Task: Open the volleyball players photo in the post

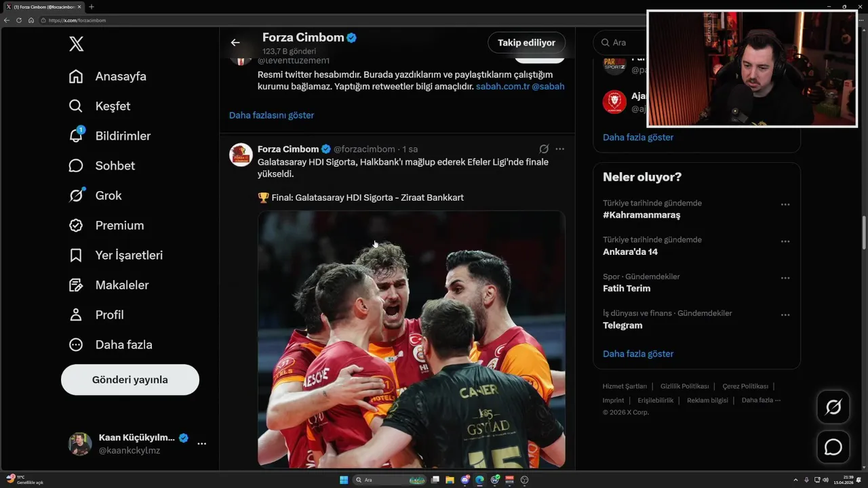Action: tap(411, 339)
